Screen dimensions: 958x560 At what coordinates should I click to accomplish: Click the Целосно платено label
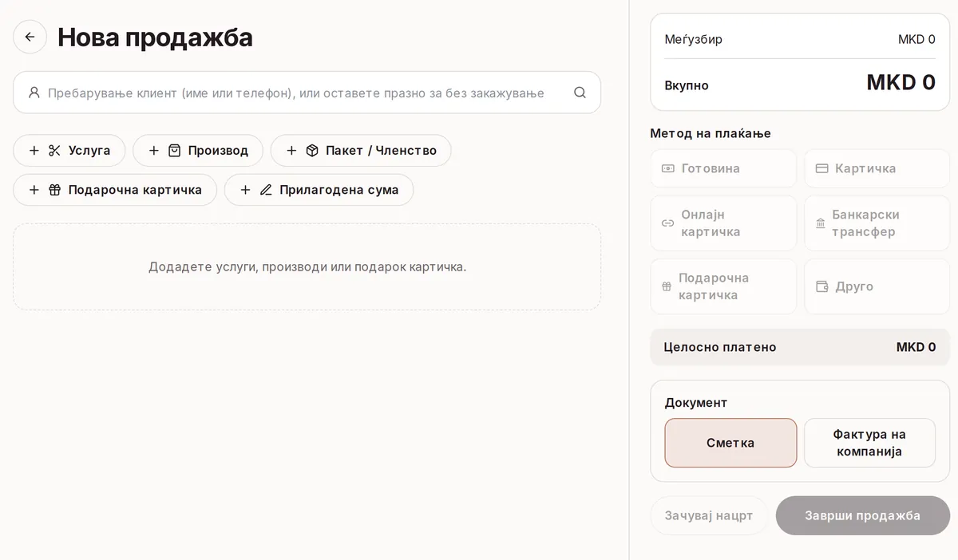pyautogui.click(x=720, y=347)
